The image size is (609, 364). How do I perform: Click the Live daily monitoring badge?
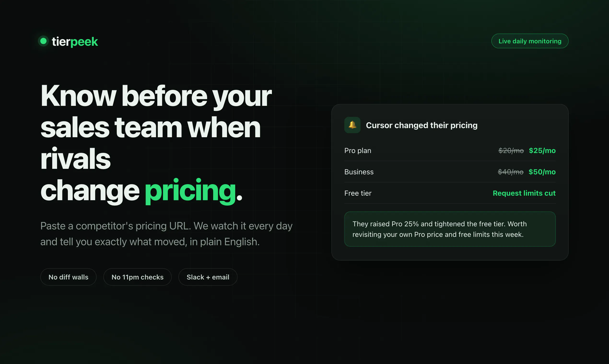point(530,41)
